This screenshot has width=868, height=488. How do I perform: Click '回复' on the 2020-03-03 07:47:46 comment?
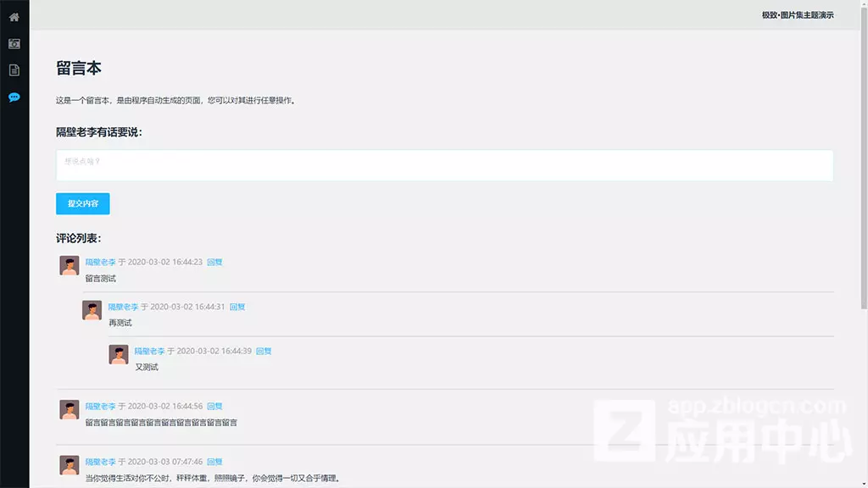pos(214,462)
